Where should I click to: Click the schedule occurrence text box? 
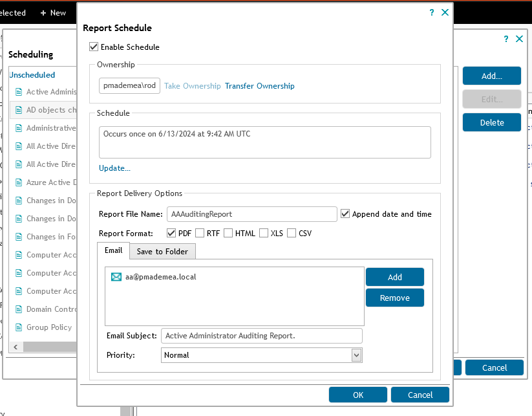pyautogui.click(x=264, y=142)
